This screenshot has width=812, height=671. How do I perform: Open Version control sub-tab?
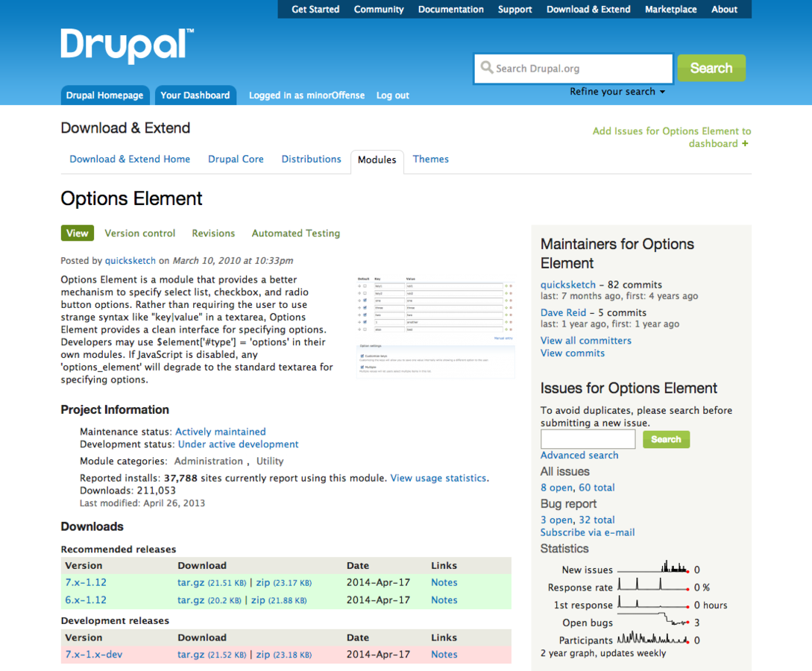140,233
